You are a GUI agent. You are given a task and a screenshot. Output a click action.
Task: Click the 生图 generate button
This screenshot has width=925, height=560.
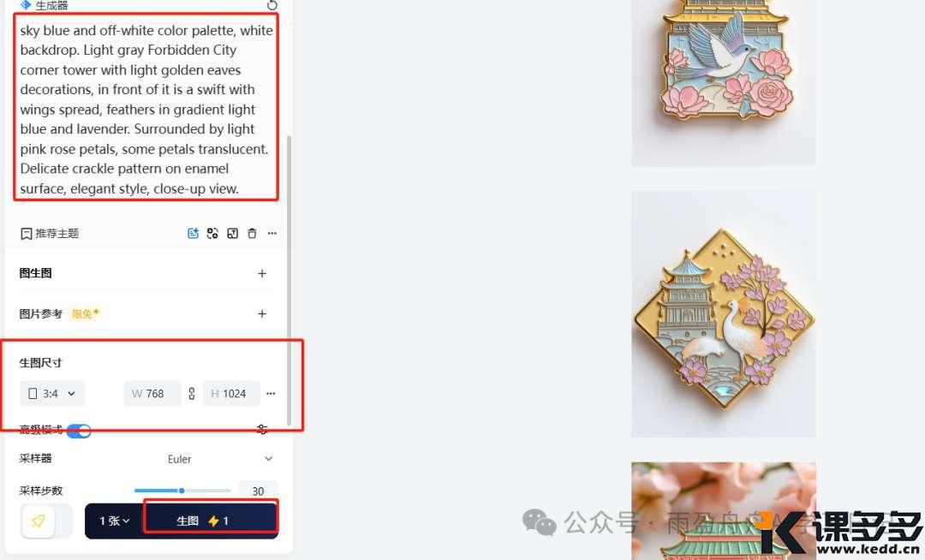coord(211,521)
